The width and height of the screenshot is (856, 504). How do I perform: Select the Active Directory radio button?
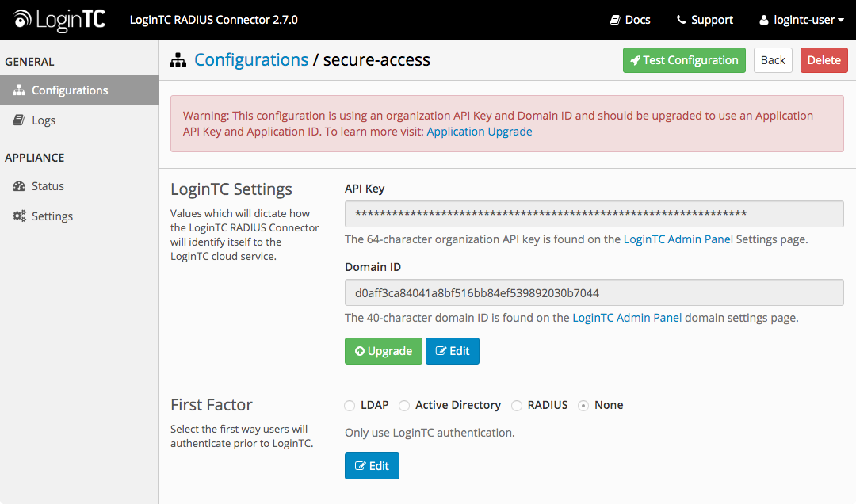click(404, 406)
